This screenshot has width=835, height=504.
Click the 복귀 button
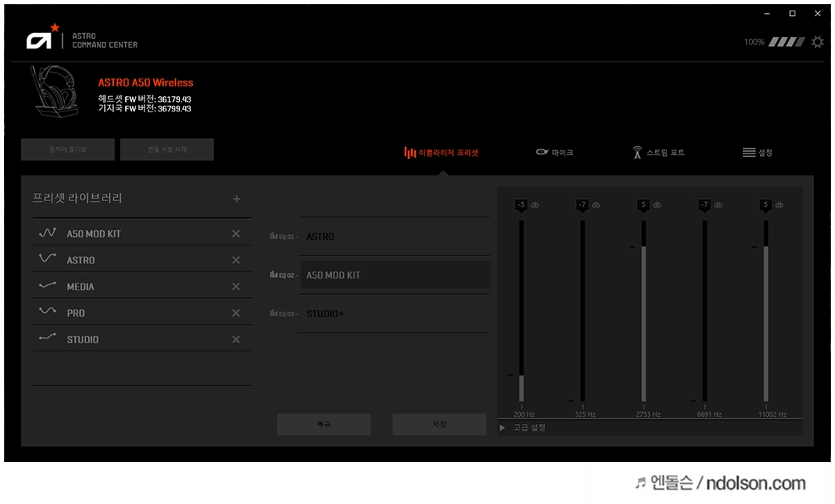[x=324, y=425]
